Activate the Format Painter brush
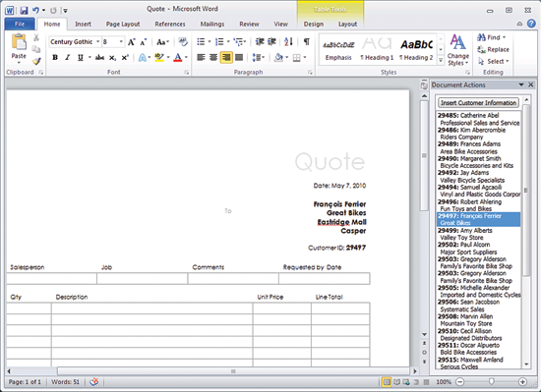The width and height of the screenshot is (541, 392). (x=36, y=61)
